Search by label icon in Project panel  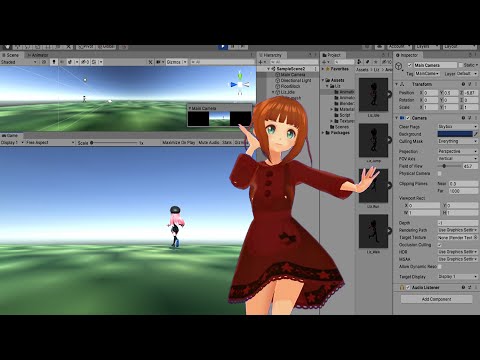367,62
